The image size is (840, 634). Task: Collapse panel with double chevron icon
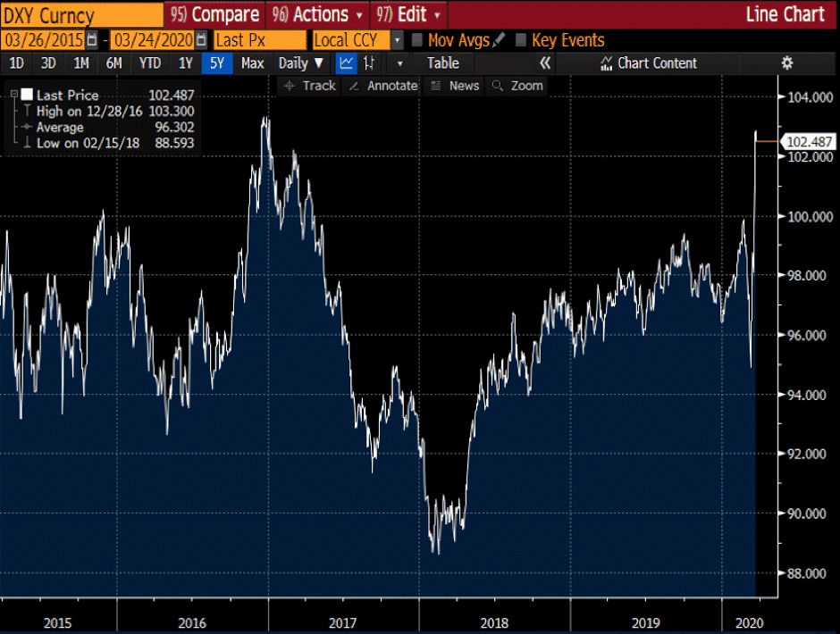point(545,63)
